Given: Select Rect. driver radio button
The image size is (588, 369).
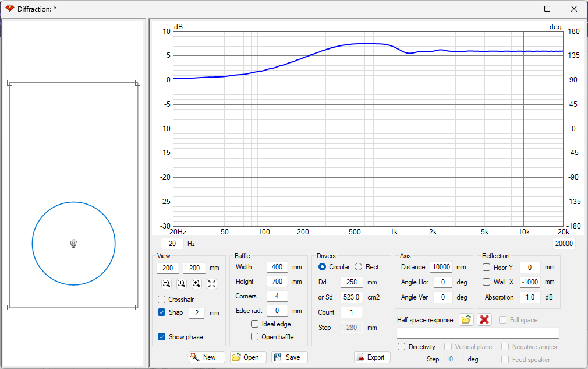Looking at the screenshot, I should [359, 267].
